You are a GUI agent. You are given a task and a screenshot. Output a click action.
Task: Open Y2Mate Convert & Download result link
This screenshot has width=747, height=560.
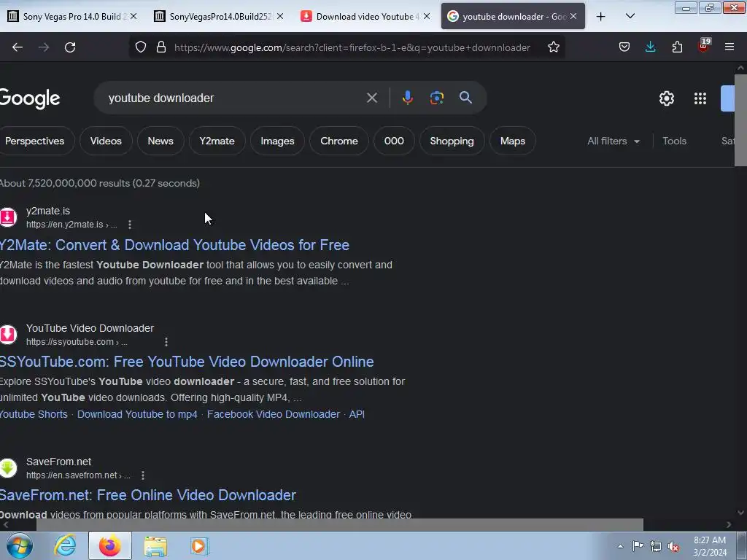(x=174, y=245)
